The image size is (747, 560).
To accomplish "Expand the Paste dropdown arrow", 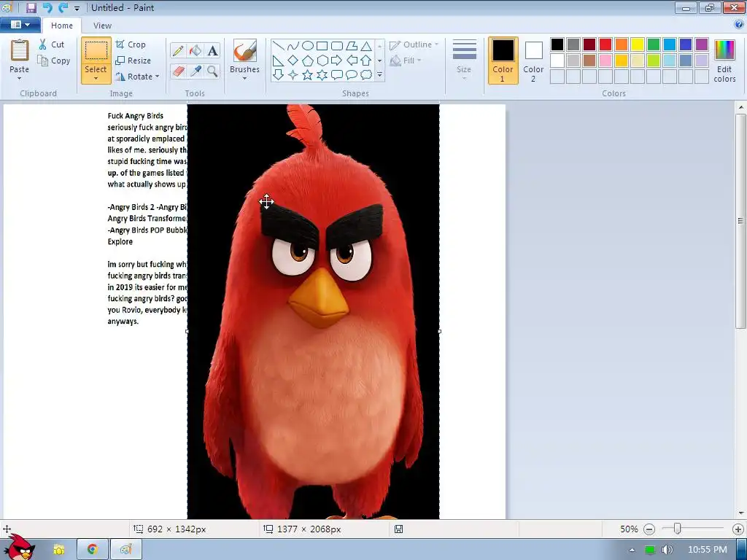I will [x=19, y=79].
